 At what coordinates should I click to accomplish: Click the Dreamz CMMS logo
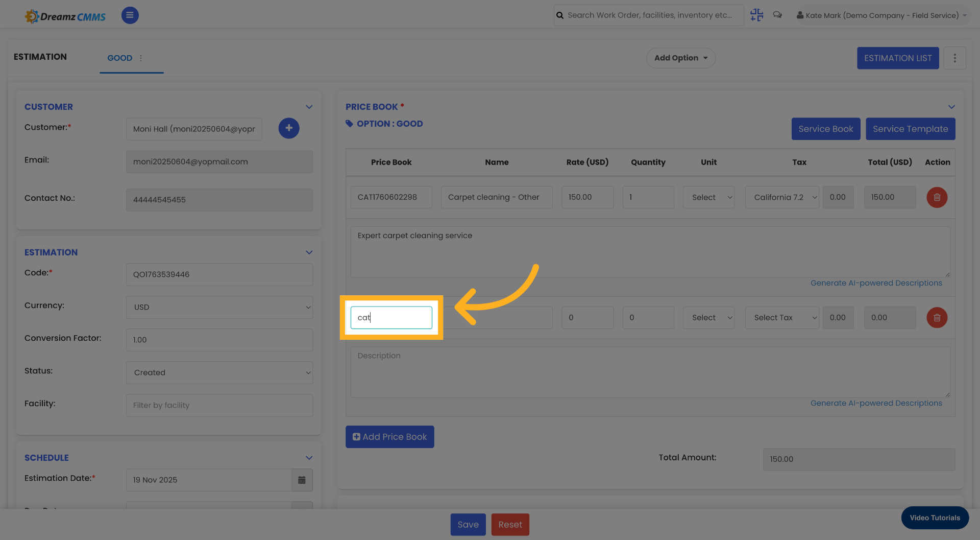tap(65, 15)
